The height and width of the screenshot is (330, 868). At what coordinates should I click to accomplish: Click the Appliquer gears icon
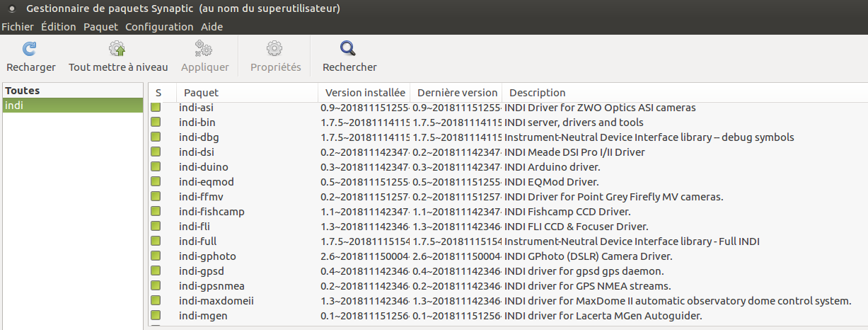tap(204, 49)
